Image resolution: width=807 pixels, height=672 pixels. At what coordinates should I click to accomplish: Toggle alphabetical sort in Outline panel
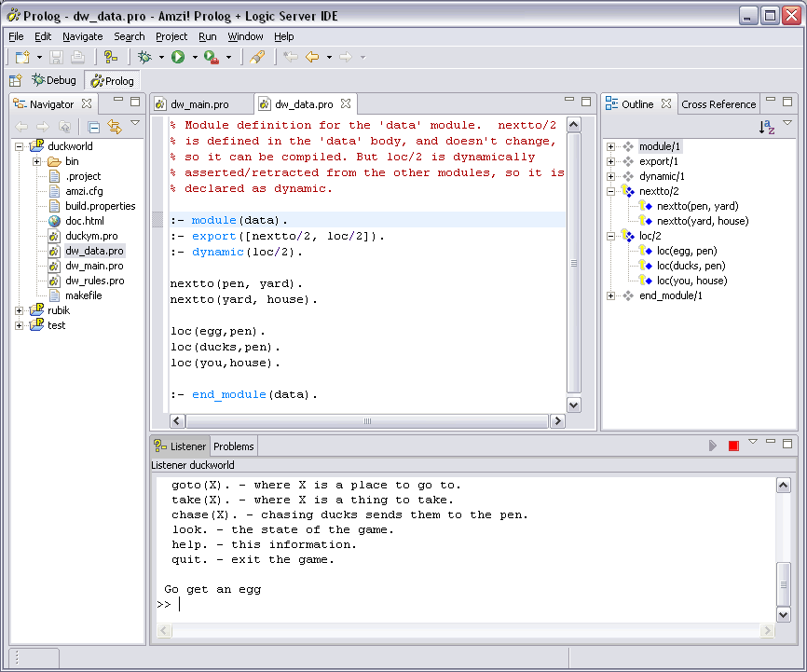tap(768, 127)
